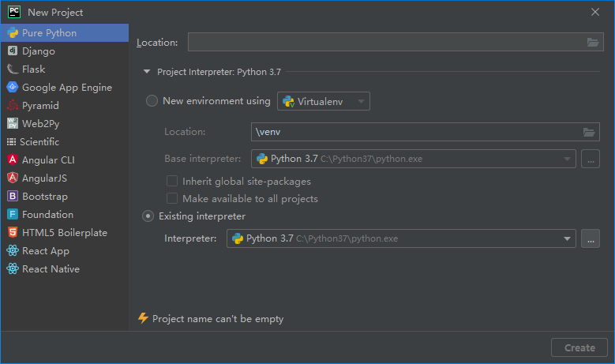Select Scientific project type
Image resolution: width=615 pixels, height=364 pixels.
pos(40,142)
